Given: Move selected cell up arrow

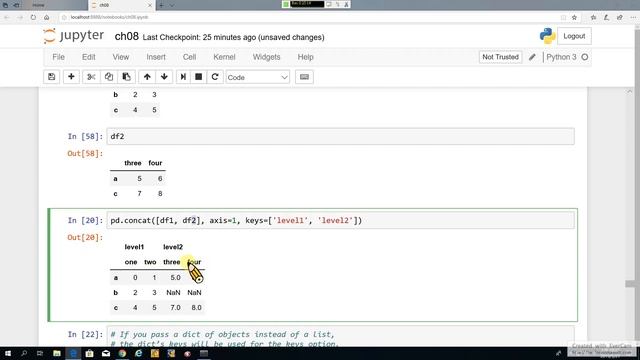Looking at the screenshot, I should tap(147, 77).
